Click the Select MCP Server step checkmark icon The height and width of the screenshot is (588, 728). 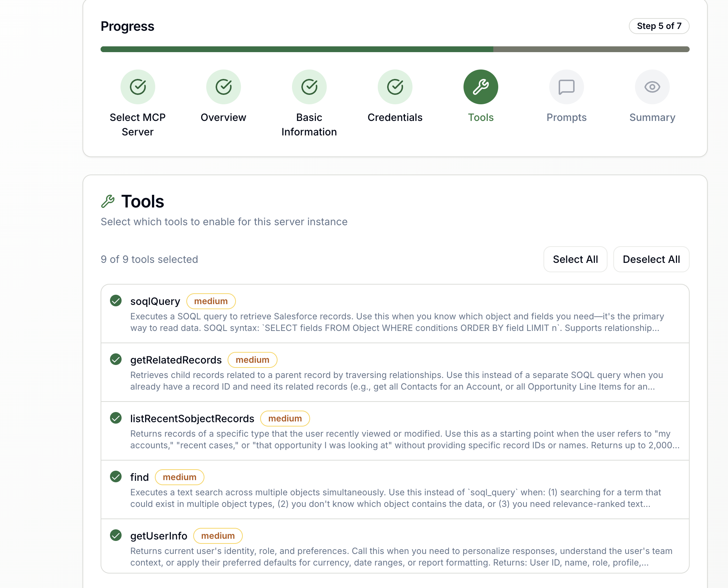[x=138, y=87]
